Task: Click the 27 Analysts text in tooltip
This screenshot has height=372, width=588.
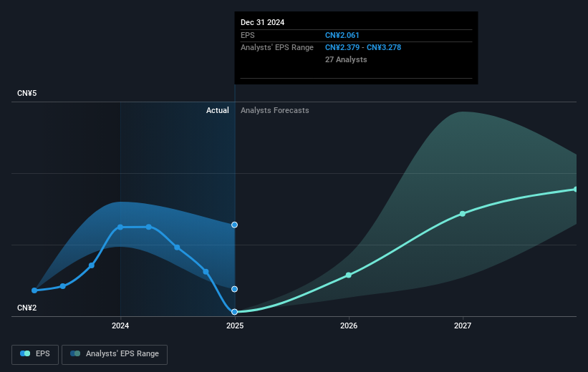Action: click(x=346, y=59)
